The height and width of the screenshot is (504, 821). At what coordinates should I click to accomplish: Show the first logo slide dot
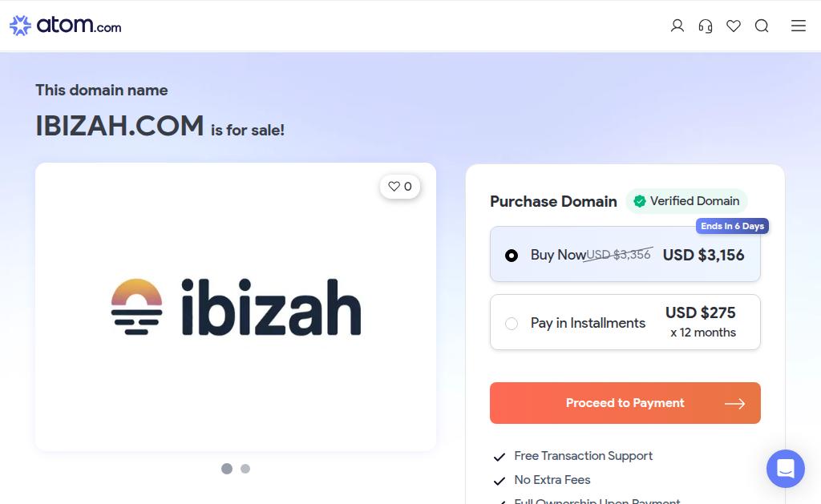click(x=227, y=469)
